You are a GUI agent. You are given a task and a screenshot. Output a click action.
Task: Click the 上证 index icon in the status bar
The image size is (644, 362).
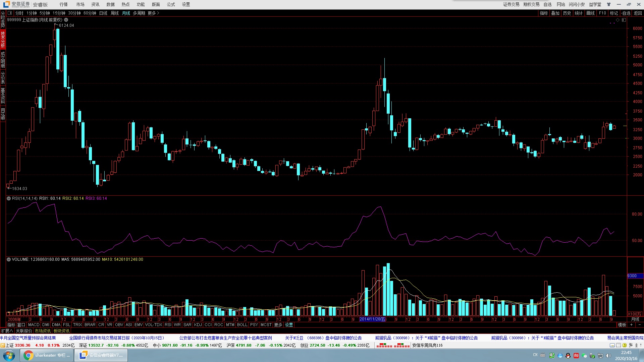tap(3, 345)
